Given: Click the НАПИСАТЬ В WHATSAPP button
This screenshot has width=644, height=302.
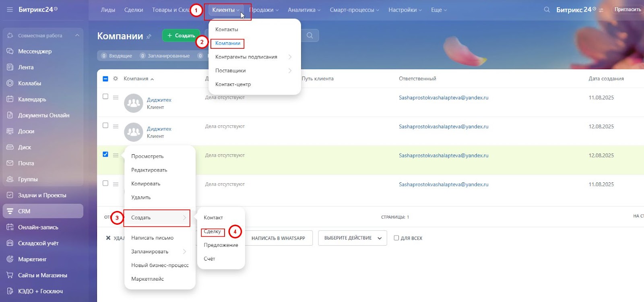Looking at the screenshot, I should tap(278, 238).
